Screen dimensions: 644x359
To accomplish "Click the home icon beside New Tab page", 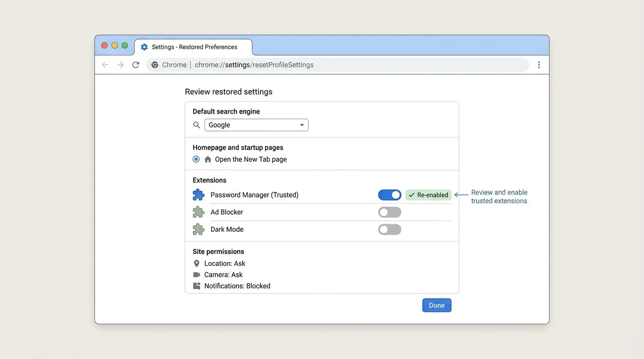I will tap(208, 159).
